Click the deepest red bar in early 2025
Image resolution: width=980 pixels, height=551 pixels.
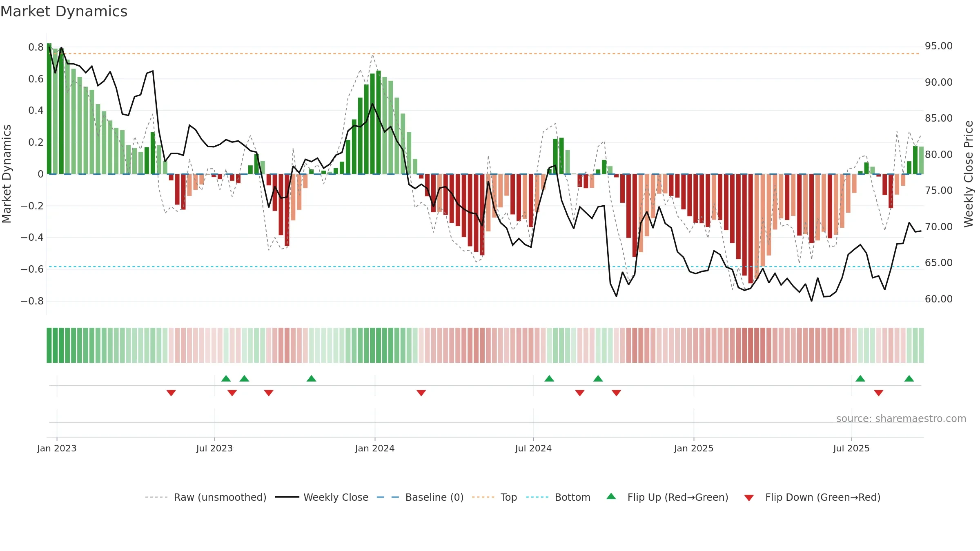751,229
